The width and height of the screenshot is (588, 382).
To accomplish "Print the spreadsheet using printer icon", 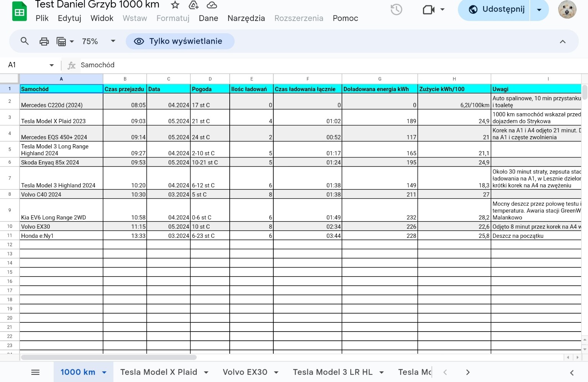I will pos(44,41).
